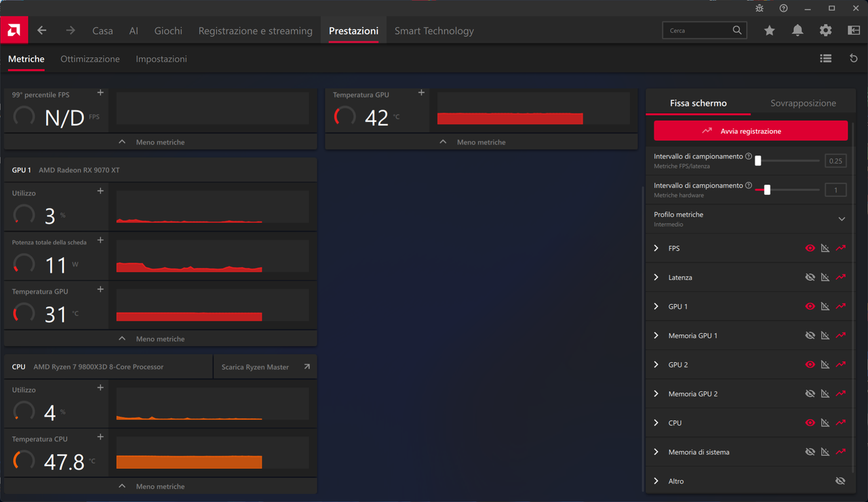This screenshot has width=868, height=502.
Task: Click plus on GPU 1 Temperatura GPU 31 card
Action: click(100, 289)
